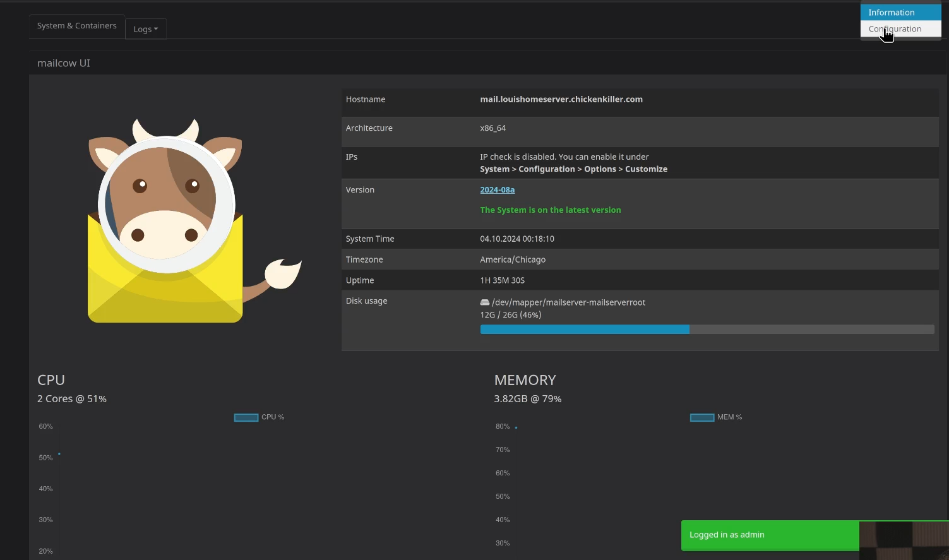Select hostname mail.louishomeserver.chickenkiller.com
This screenshot has width=949, height=560.
coord(561,100)
